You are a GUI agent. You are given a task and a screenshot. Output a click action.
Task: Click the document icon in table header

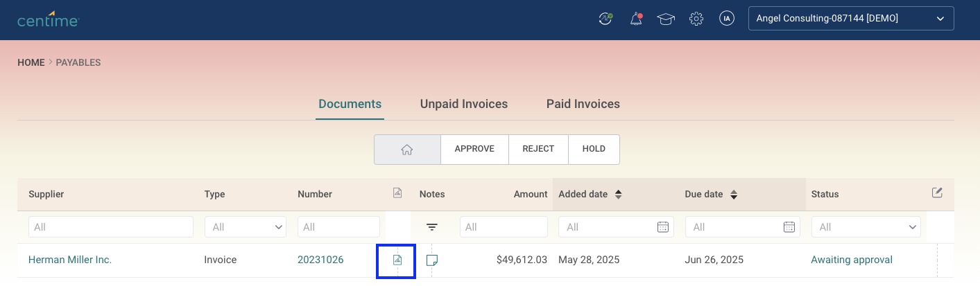pos(397,193)
